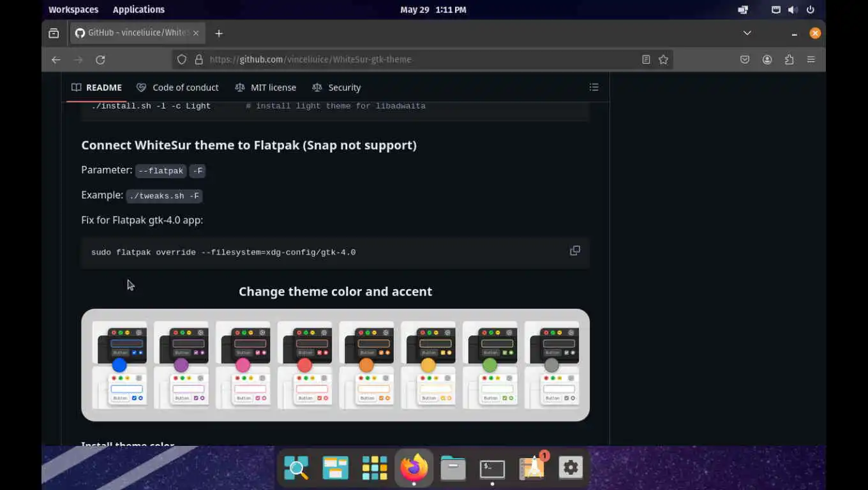The image size is (868, 490).
Task: Click the --flatpak parameter code
Action: pyautogui.click(x=161, y=170)
